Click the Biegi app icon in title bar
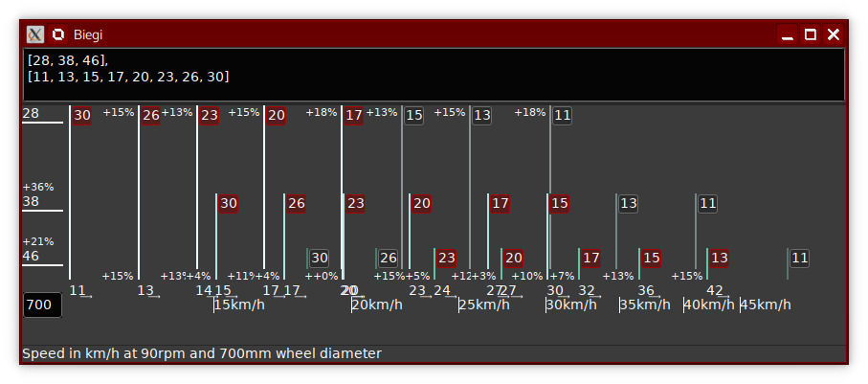The image size is (868, 384). coord(59,34)
